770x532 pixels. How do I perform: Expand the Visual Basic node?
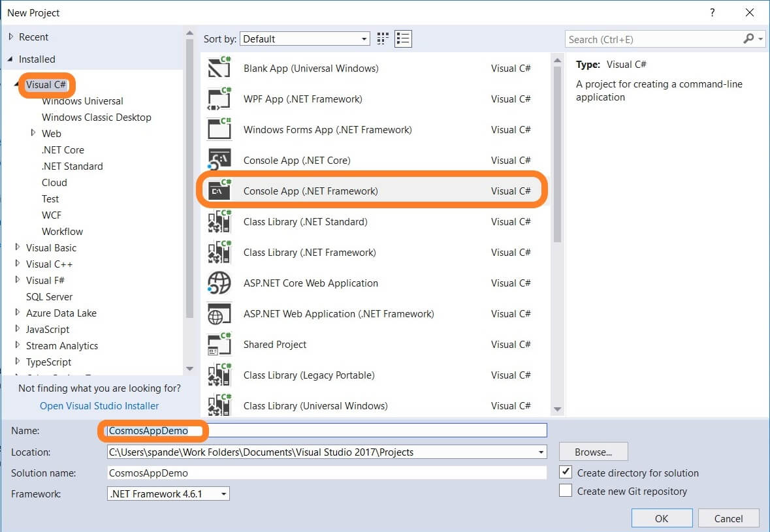[x=17, y=247]
